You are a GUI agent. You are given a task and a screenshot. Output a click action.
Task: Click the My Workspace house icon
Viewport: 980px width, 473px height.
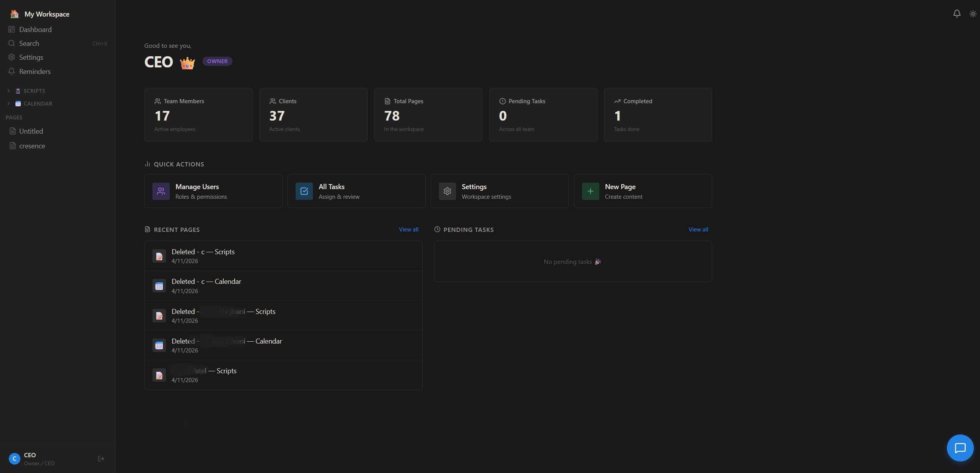(x=15, y=14)
